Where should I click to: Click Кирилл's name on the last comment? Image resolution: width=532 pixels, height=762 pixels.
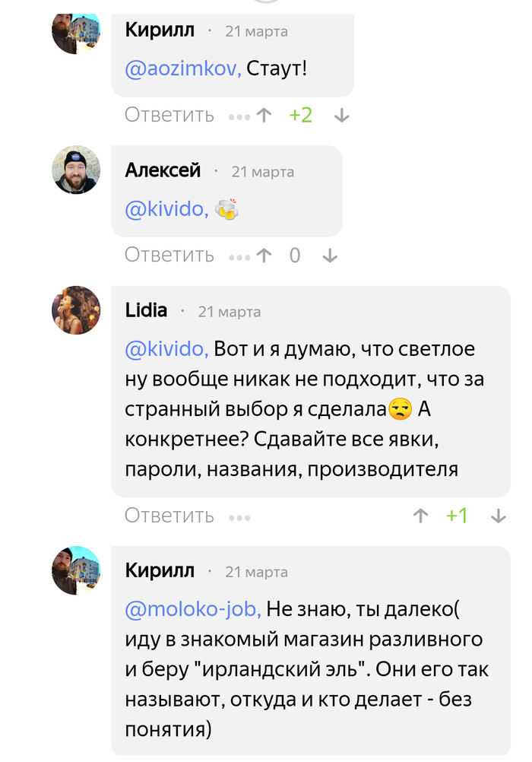tap(160, 570)
